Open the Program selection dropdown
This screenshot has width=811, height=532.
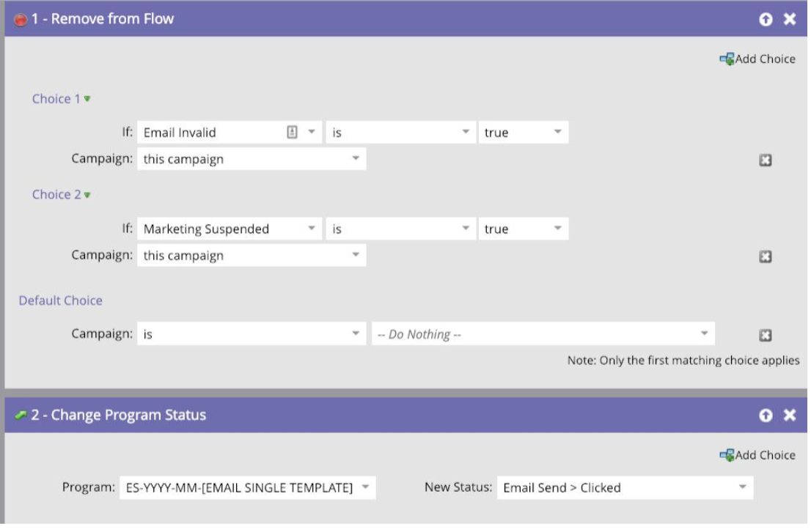point(365,488)
